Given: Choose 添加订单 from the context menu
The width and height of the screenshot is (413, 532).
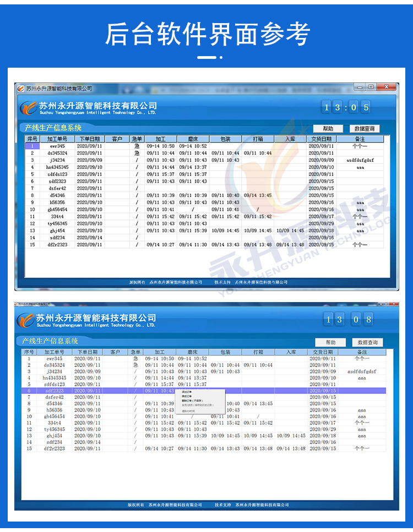Looking at the screenshot, I should tap(187, 392).
